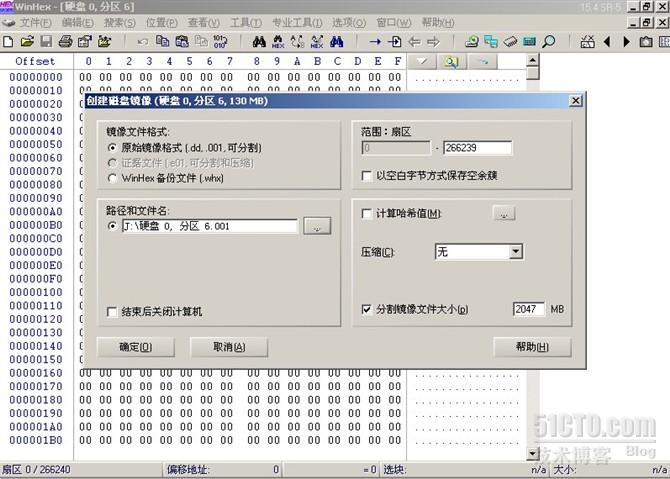This screenshot has width=670, height=479.
Task: Open file using the folder toolbar icon
Action: [x=27, y=41]
